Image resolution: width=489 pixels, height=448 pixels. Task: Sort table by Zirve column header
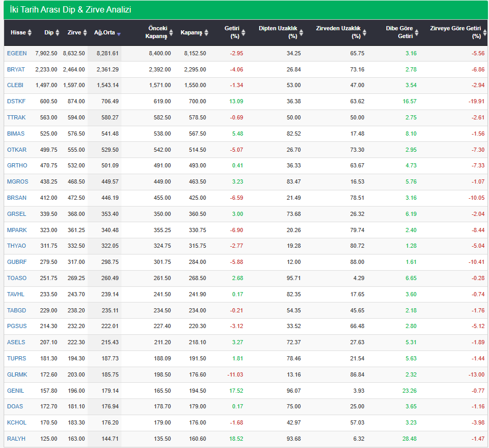(74, 32)
